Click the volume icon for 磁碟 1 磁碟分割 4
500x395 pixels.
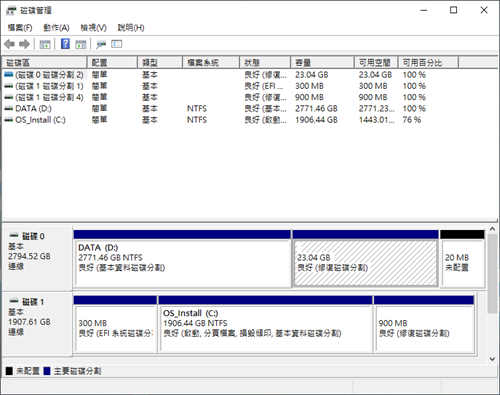click(9, 97)
